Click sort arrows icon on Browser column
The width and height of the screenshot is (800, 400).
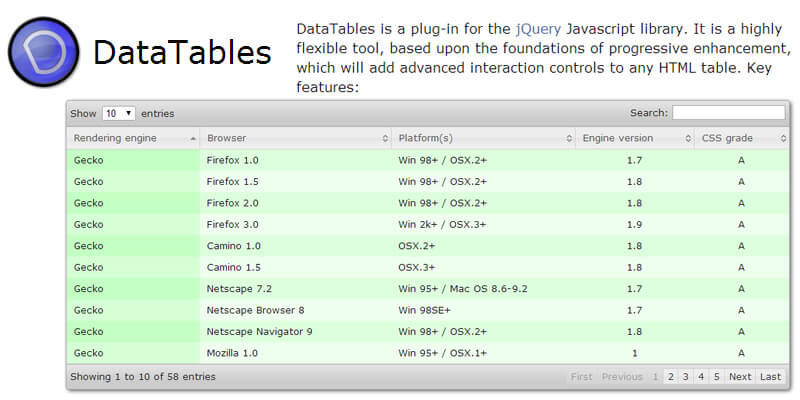click(385, 138)
